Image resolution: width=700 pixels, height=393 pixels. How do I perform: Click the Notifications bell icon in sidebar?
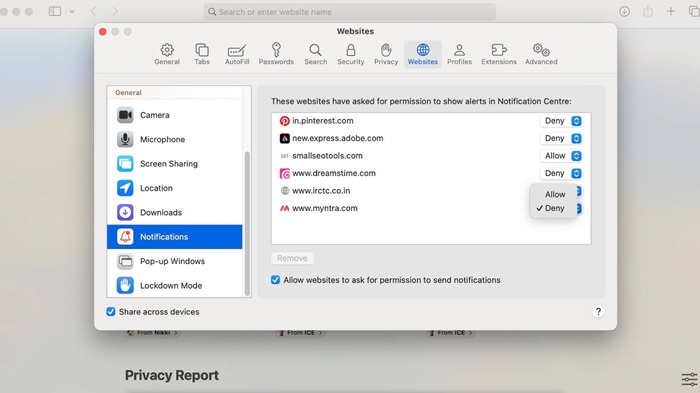125,237
